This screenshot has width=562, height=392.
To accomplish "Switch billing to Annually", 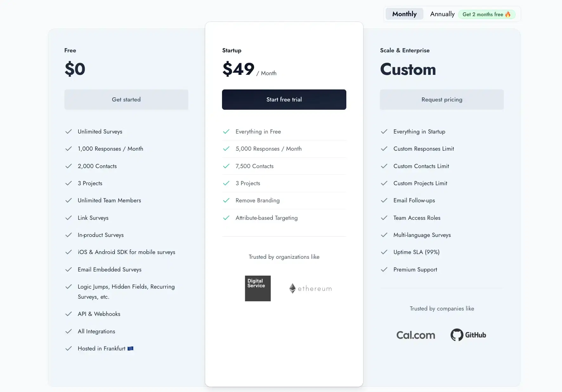I will [x=442, y=14].
